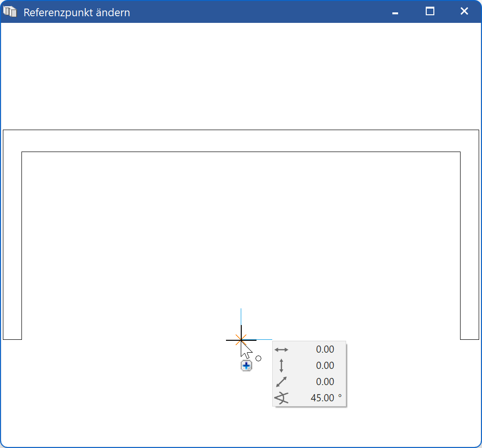Click the outer top-right corner of outline
The image size is (482, 448).
coord(479,130)
